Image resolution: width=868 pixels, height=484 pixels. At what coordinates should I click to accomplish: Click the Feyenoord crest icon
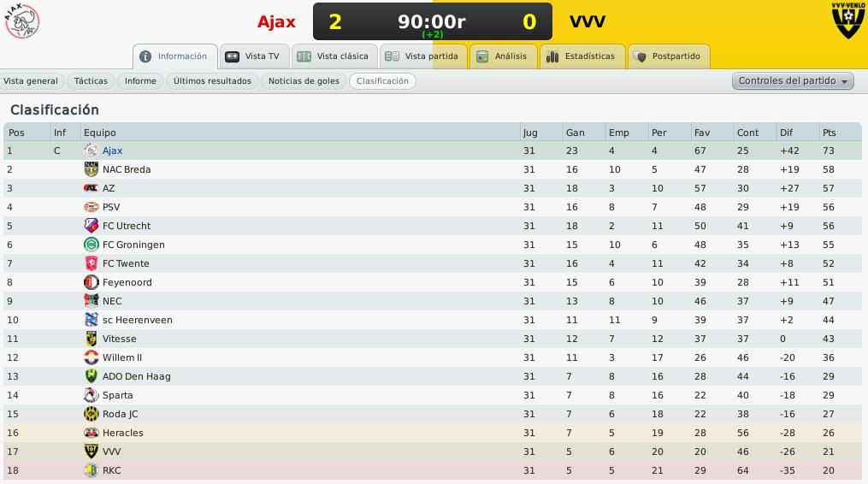tap(91, 282)
